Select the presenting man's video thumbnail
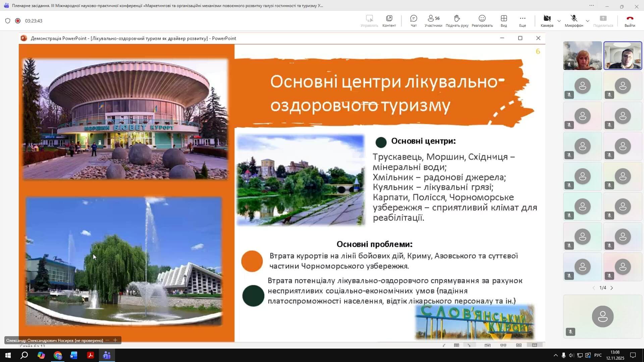This screenshot has width=644, height=362. 623,56
